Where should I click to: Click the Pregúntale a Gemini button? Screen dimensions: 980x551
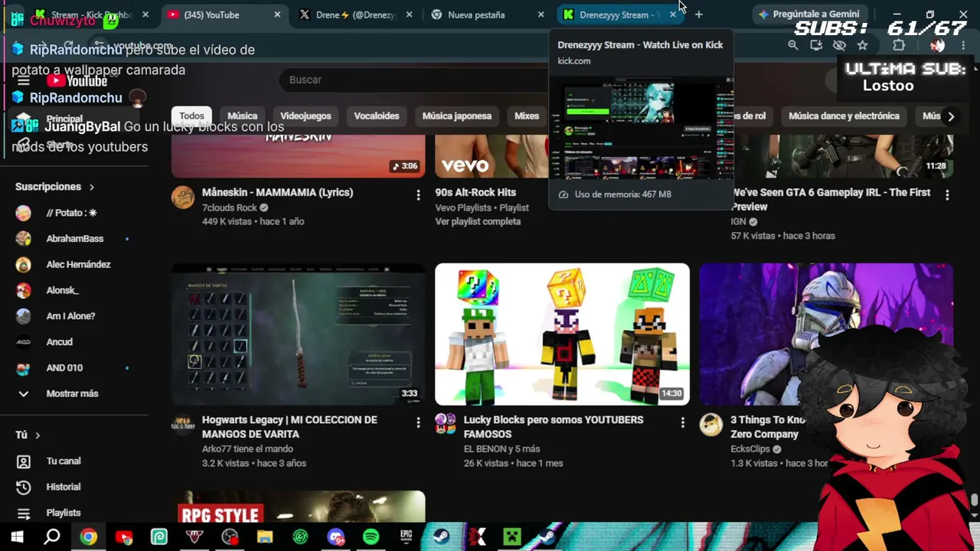coord(808,14)
